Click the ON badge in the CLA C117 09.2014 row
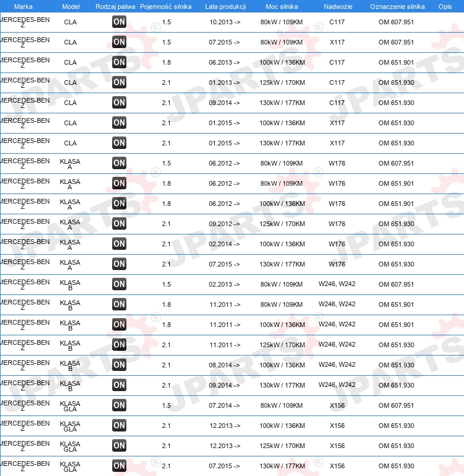Viewport: 464px width, 476px height. point(119,103)
